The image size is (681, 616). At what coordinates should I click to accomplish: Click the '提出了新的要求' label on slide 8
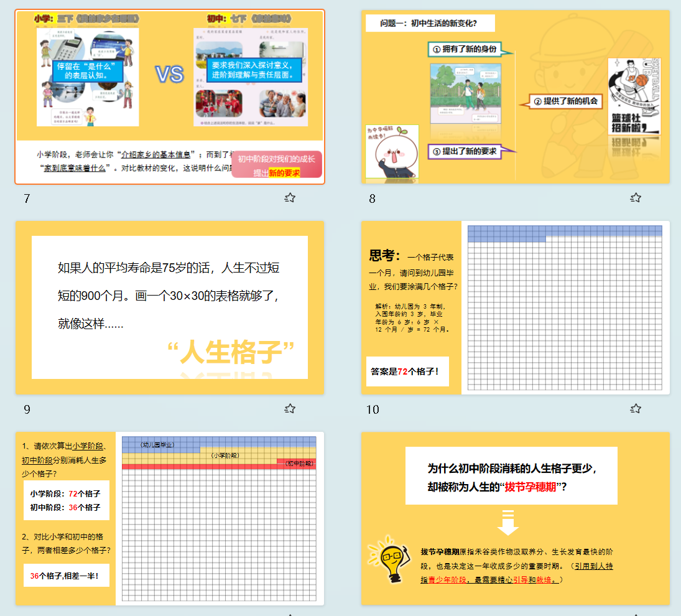point(470,151)
